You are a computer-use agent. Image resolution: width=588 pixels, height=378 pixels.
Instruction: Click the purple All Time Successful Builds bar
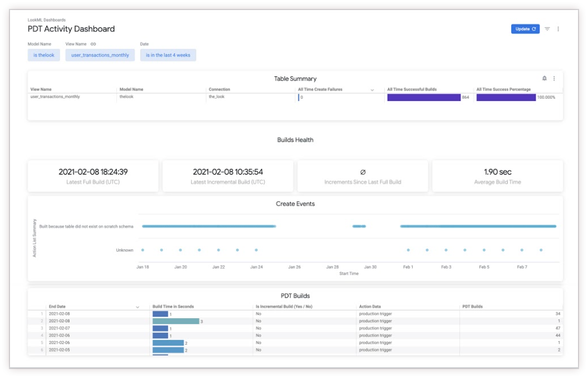(x=424, y=97)
